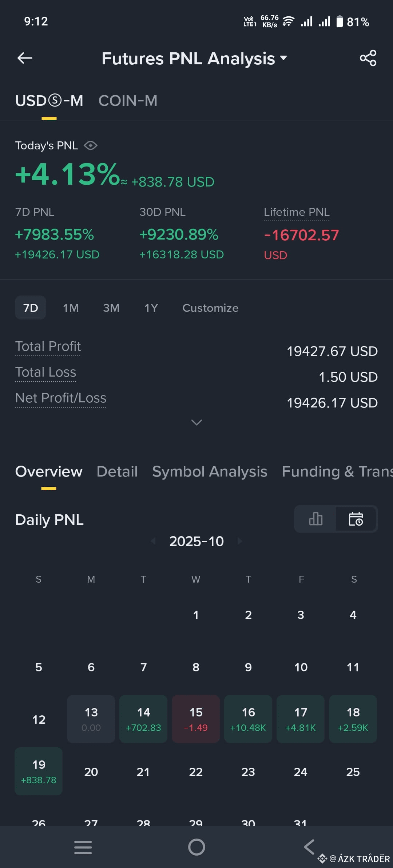This screenshot has width=393, height=868.
Task: Expand profit details chevron
Action: pyautogui.click(x=196, y=422)
